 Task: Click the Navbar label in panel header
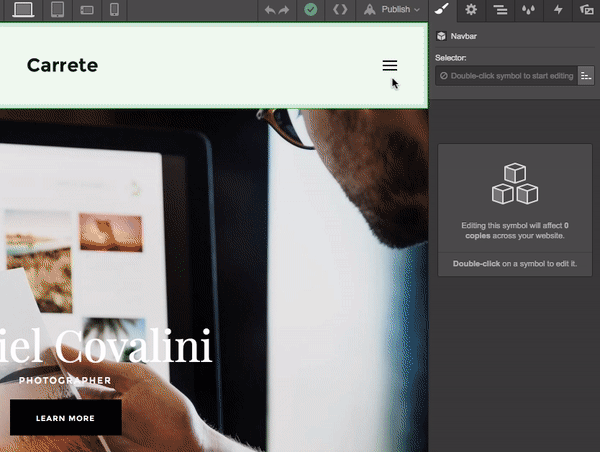[x=463, y=36]
